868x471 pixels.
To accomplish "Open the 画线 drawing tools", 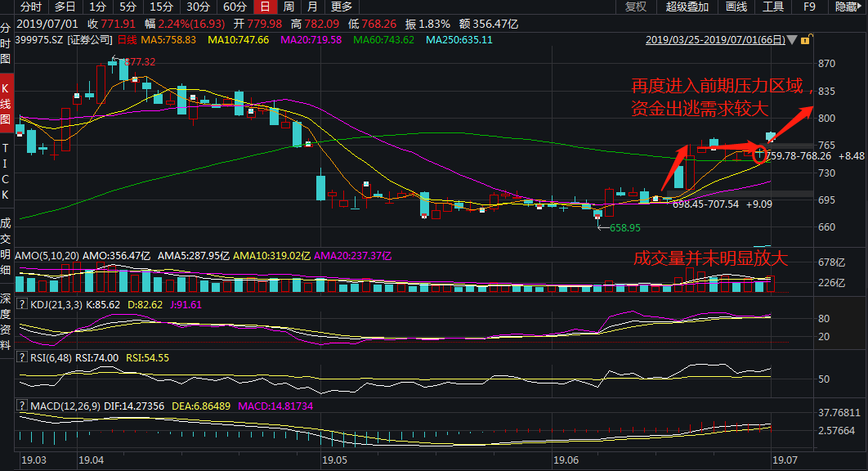I will pyautogui.click(x=736, y=7).
